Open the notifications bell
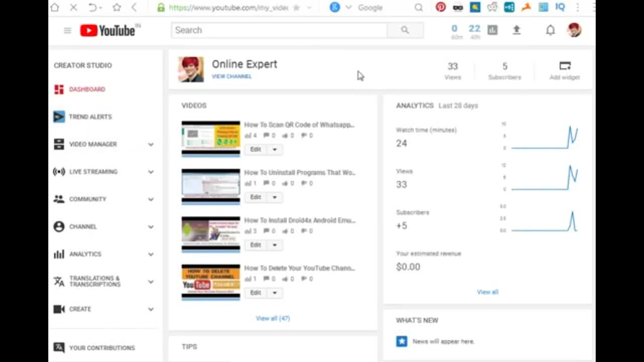 click(x=550, y=30)
